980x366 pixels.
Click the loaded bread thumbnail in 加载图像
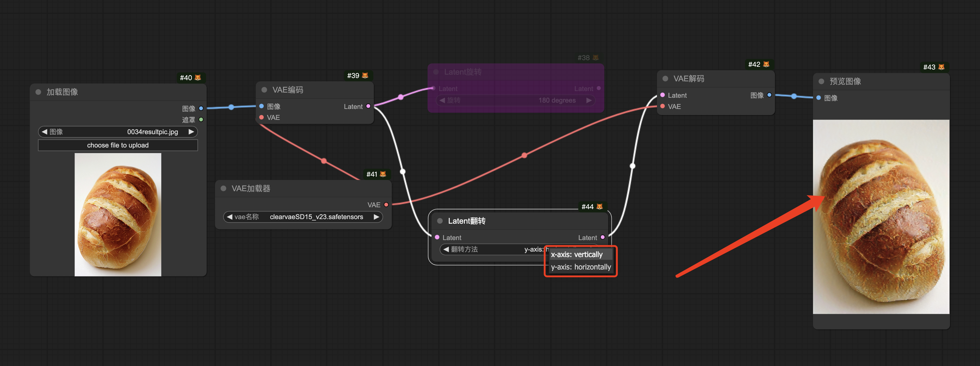pos(118,215)
